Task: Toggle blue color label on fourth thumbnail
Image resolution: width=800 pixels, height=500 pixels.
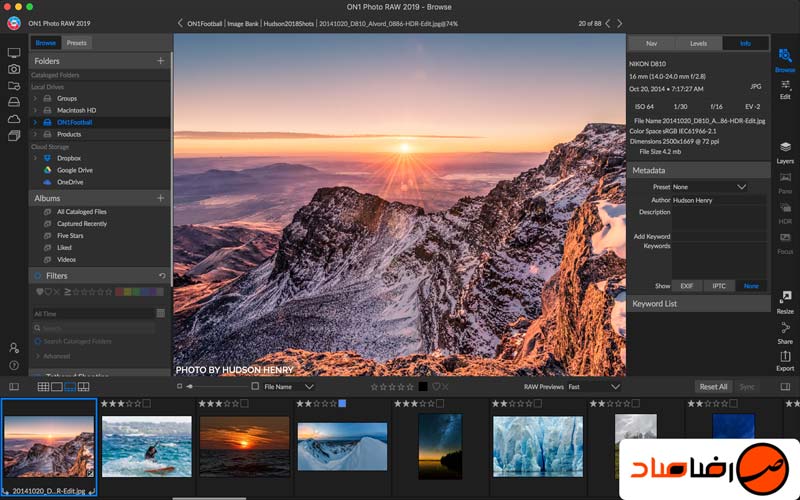Action: click(x=342, y=404)
